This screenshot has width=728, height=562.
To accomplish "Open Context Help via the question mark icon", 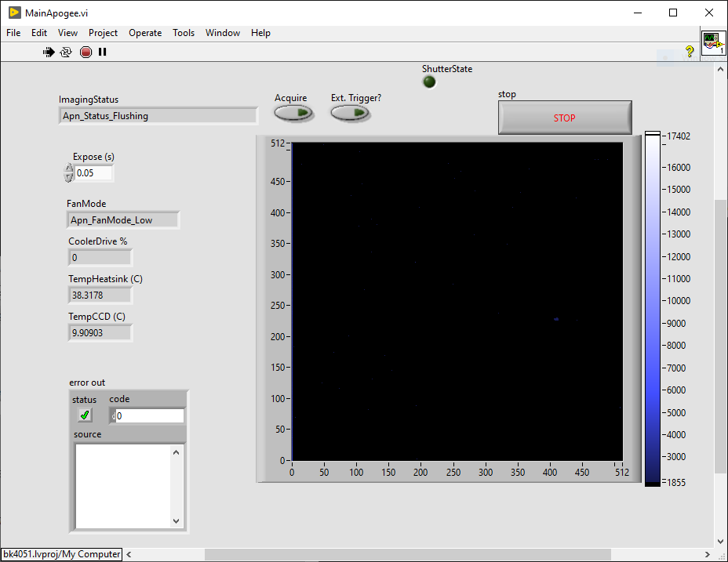I will [x=690, y=52].
